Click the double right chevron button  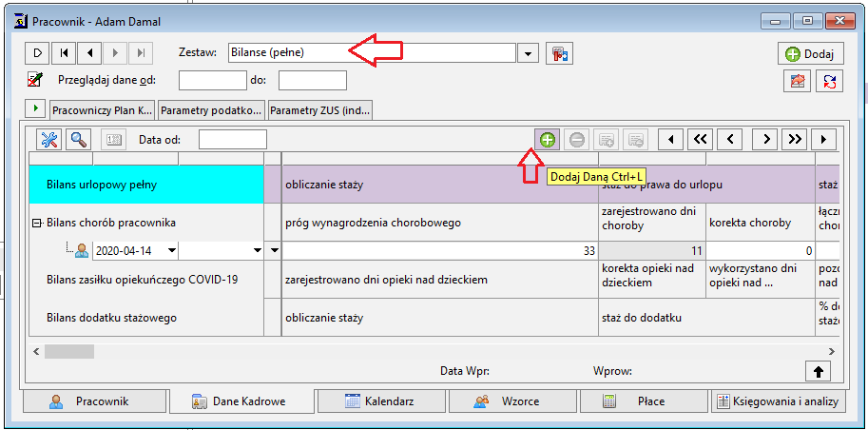tap(795, 140)
